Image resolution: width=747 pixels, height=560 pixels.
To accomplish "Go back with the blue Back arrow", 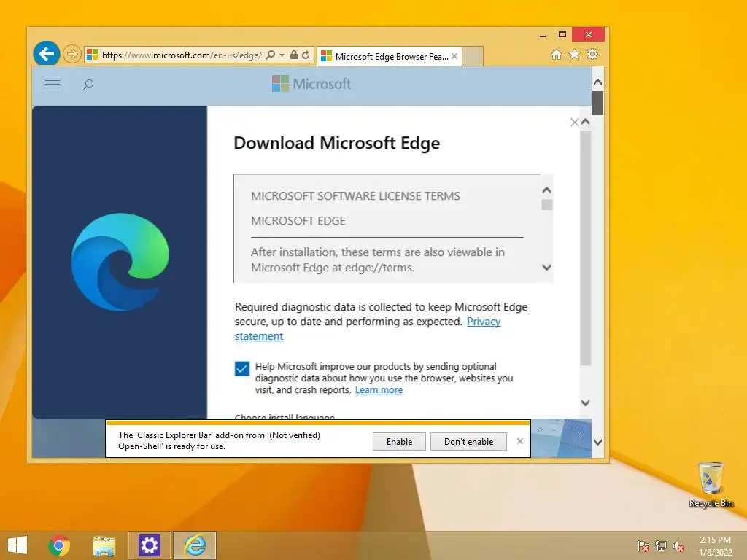I will [46, 54].
